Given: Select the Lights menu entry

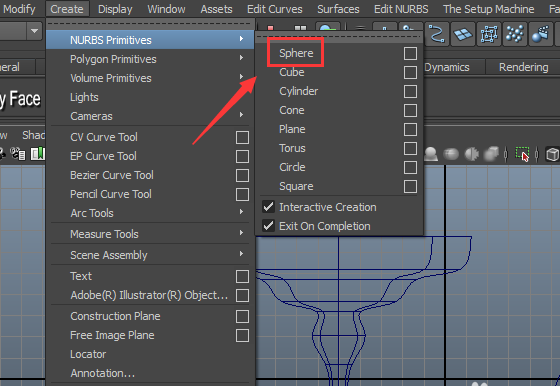Looking at the screenshot, I should (84, 97).
